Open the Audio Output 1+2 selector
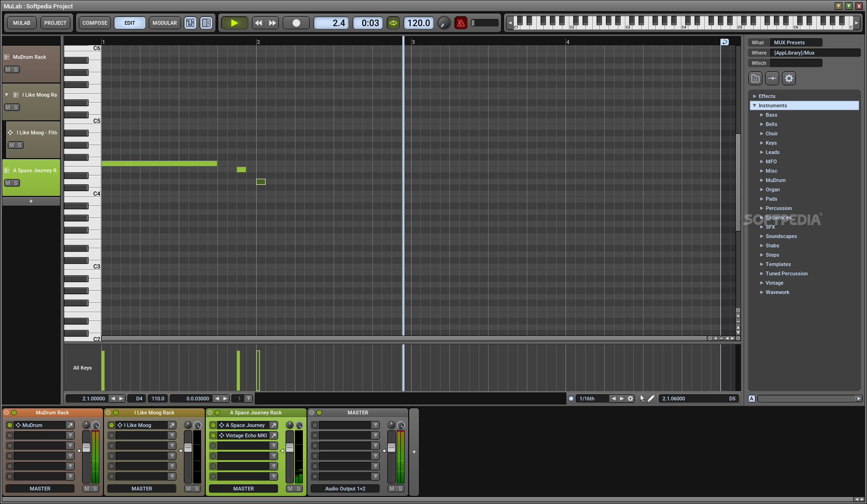 point(345,489)
